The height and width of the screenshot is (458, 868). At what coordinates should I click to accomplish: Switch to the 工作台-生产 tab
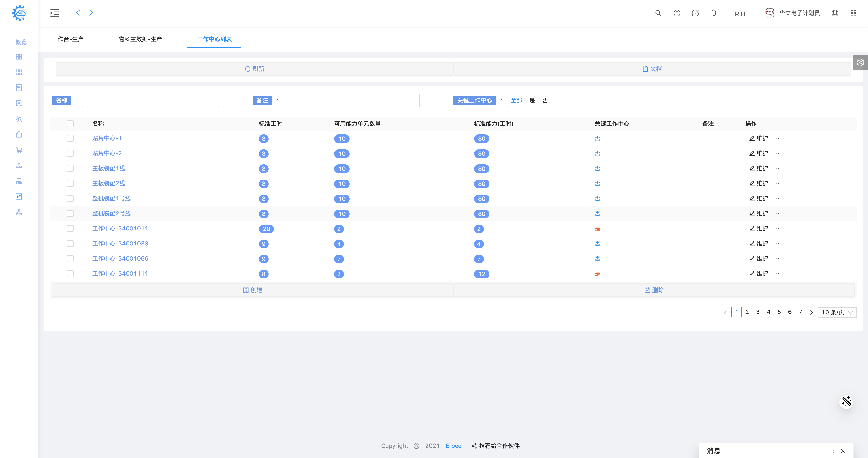[68, 39]
